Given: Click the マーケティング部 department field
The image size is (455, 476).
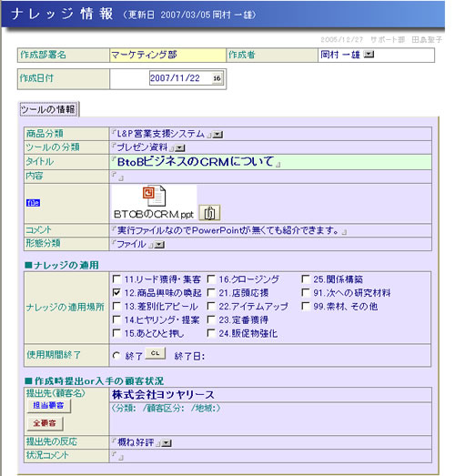Looking at the screenshot, I should pyautogui.click(x=167, y=55).
